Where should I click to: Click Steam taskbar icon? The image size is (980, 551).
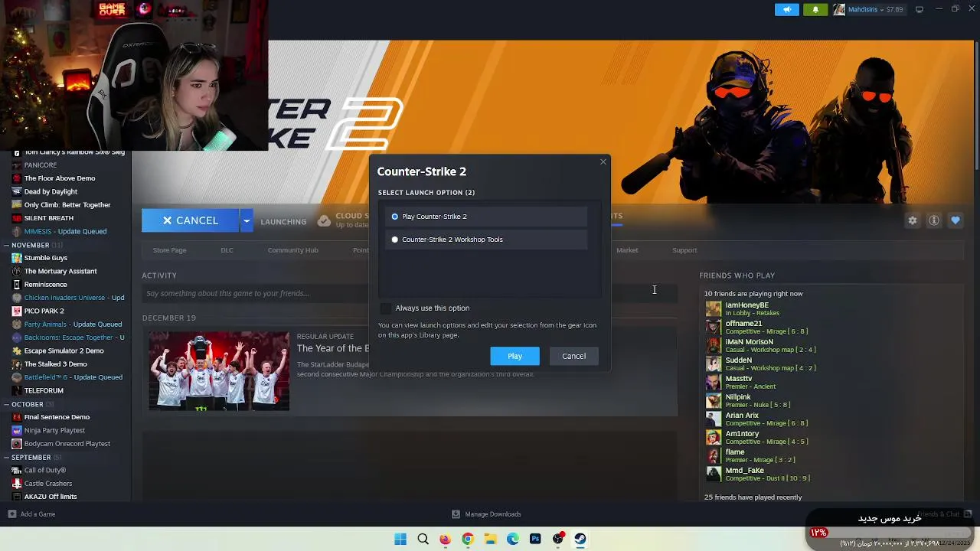coord(580,539)
